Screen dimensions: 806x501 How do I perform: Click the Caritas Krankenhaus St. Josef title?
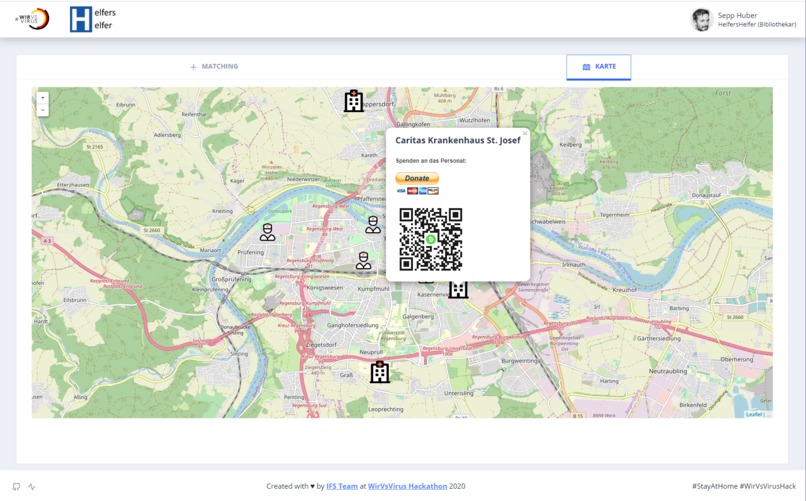coord(457,140)
